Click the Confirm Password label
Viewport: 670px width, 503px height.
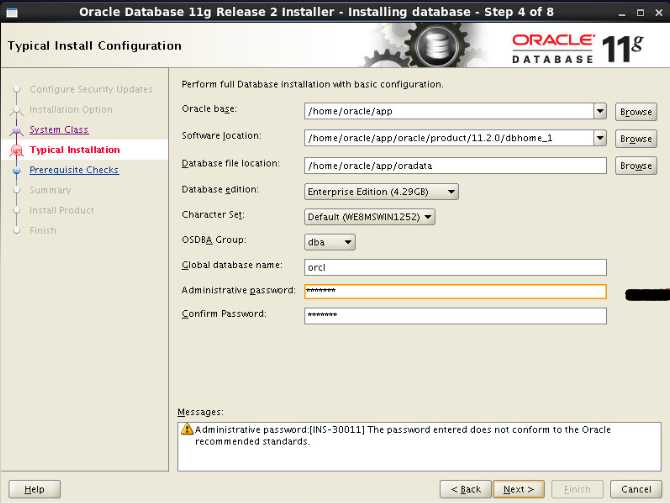pyautogui.click(x=224, y=314)
